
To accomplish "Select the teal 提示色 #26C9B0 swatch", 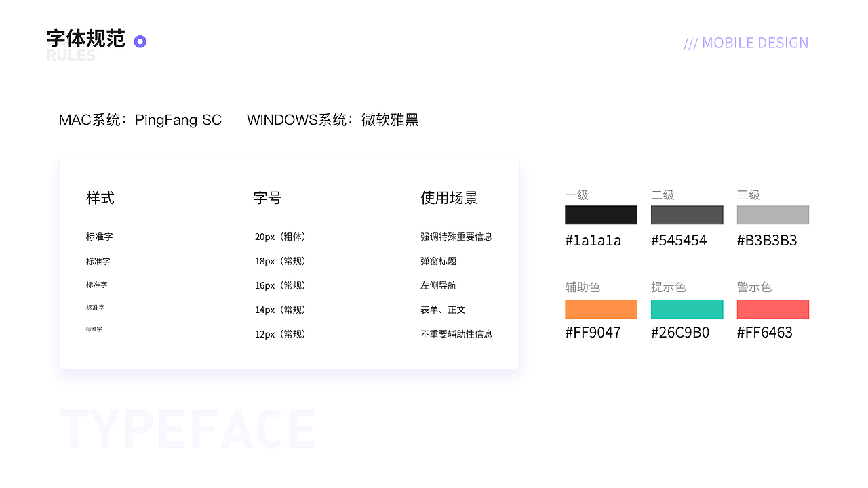I will (x=687, y=308).
